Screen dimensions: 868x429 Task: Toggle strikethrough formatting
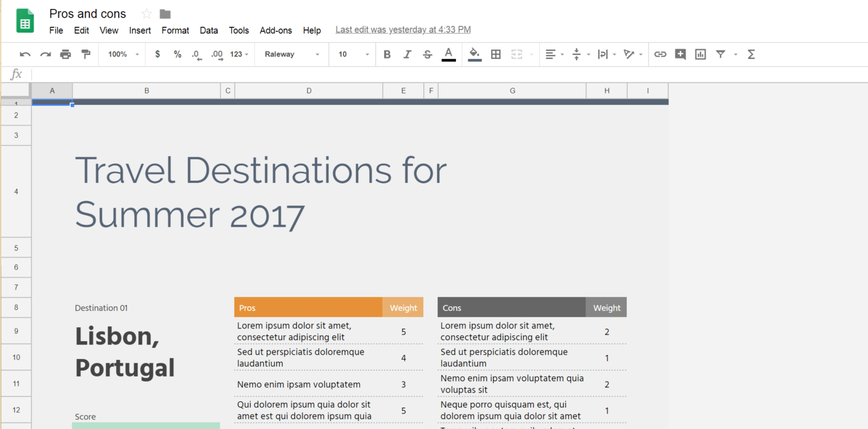point(427,54)
